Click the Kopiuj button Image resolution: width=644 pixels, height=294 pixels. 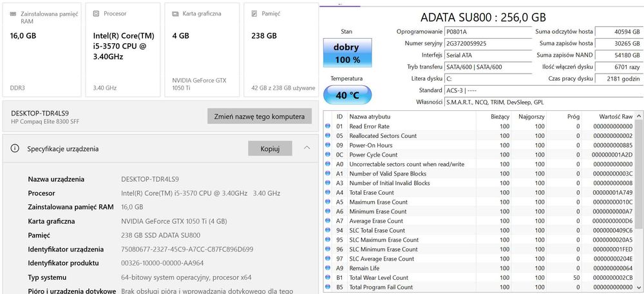(270, 148)
